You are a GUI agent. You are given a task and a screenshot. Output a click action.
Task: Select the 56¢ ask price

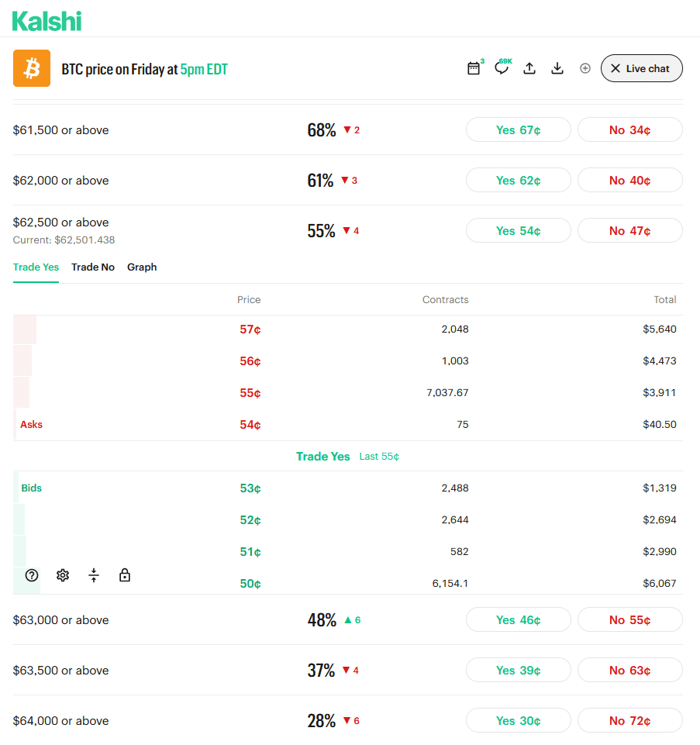point(250,361)
